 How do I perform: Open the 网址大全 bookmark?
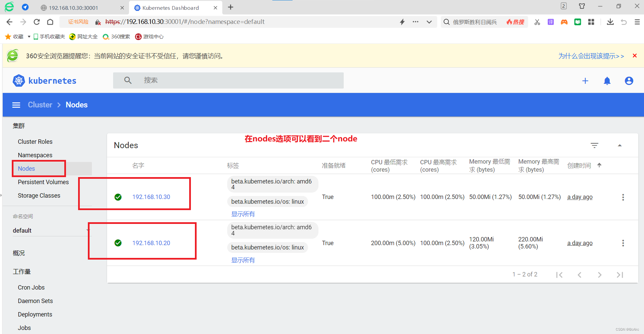tap(83, 37)
